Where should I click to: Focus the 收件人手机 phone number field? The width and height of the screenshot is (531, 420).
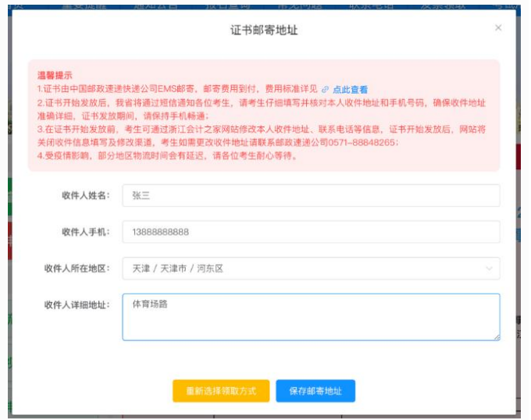click(311, 232)
